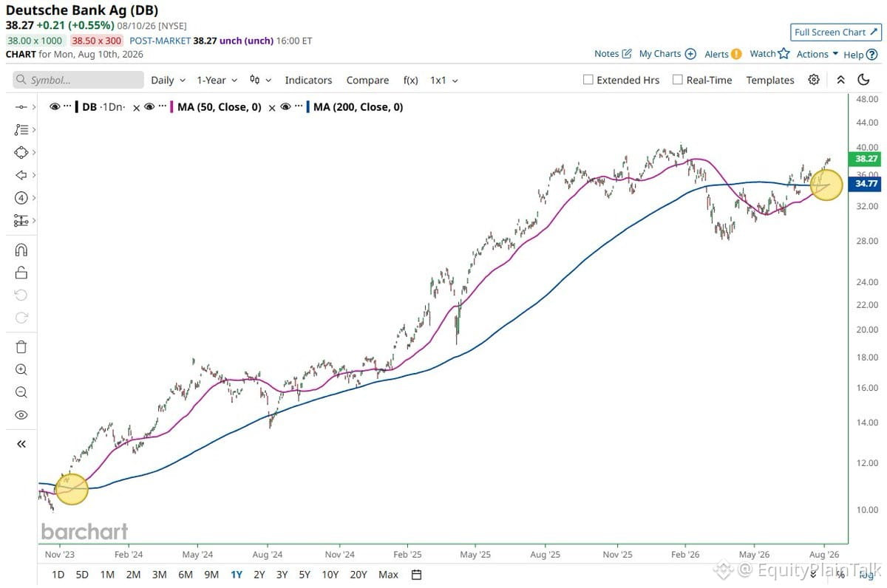The width and height of the screenshot is (887, 588).
Task: Open the measurement and projection tools
Action: 21,220
